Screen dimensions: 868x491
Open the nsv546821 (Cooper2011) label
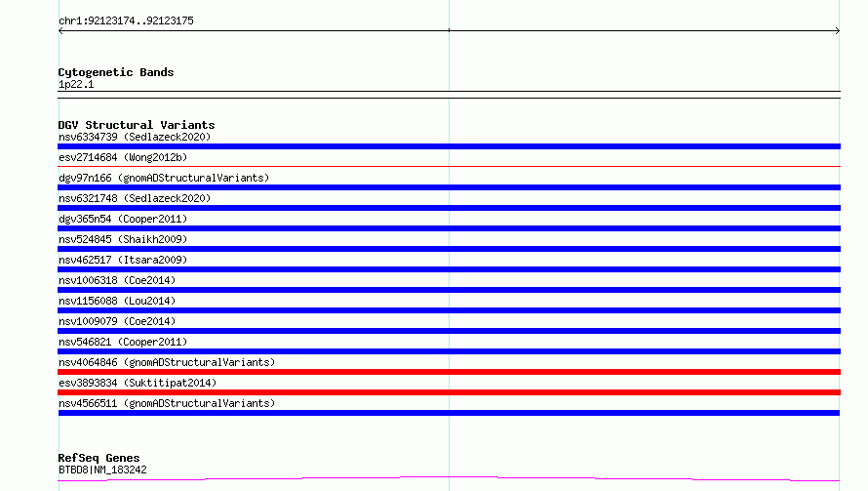[123, 342]
